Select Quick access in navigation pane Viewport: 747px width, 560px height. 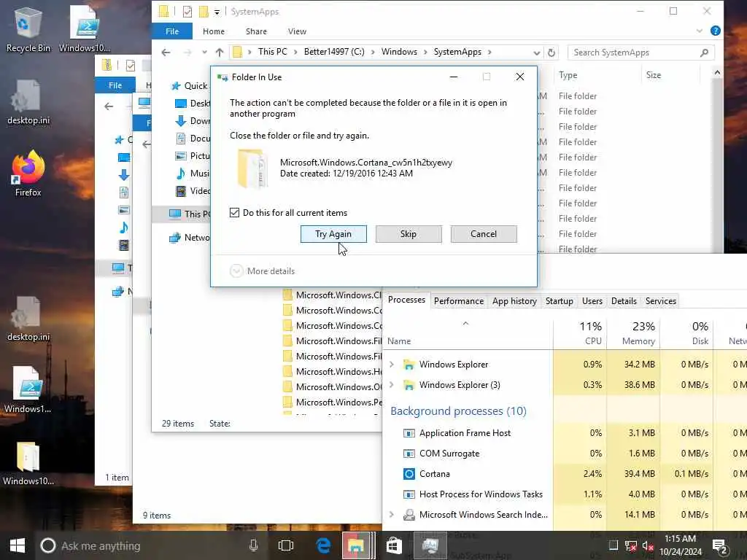[190, 86]
